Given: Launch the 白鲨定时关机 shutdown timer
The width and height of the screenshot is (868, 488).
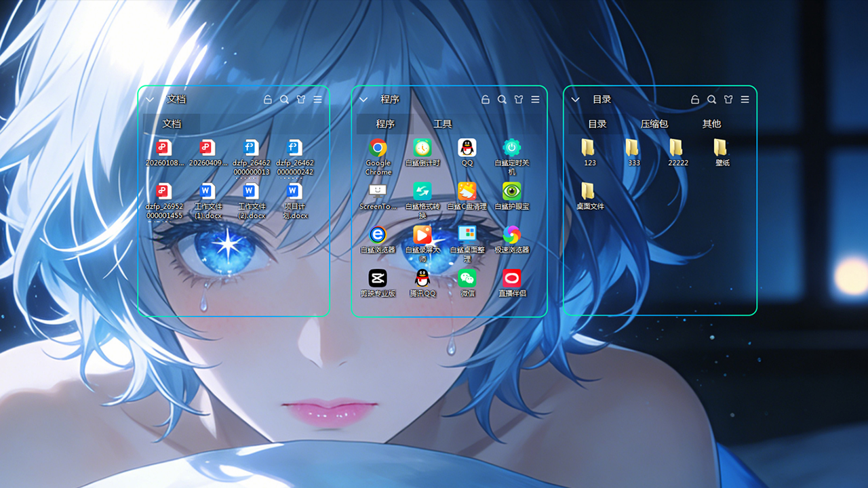Looking at the screenshot, I should click(x=512, y=148).
